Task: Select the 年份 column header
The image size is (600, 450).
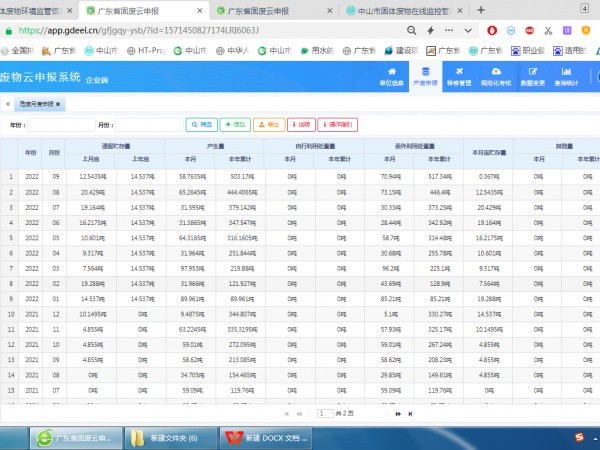Action: [31, 153]
